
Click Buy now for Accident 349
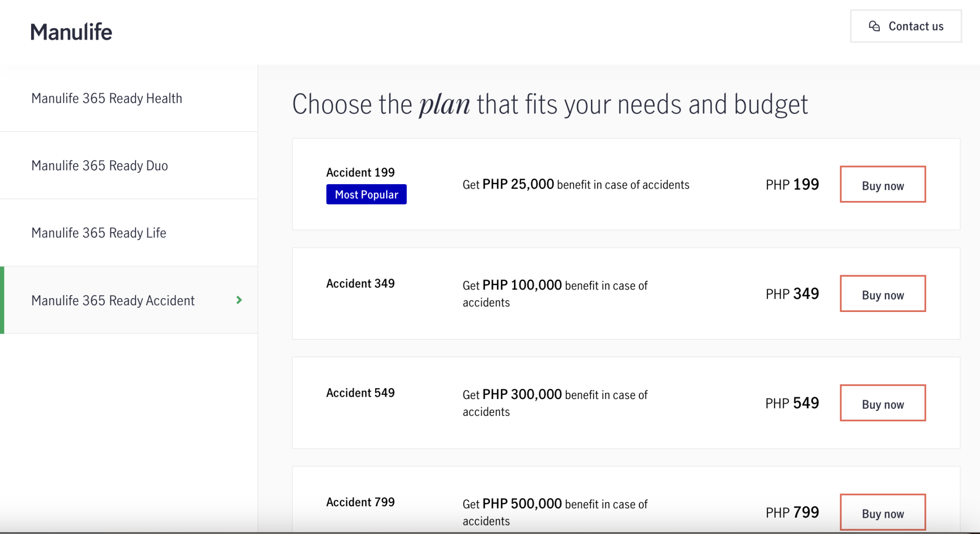[x=883, y=294]
